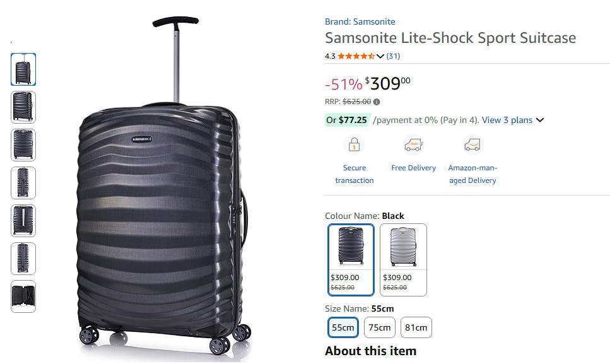Expand the View 3 plans chevron
This screenshot has height=364, width=610.
pyautogui.click(x=539, y=120)
